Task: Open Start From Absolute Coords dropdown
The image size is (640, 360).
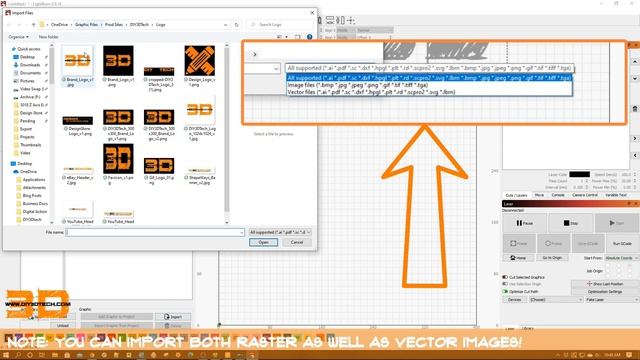Action: pos(621,258)
